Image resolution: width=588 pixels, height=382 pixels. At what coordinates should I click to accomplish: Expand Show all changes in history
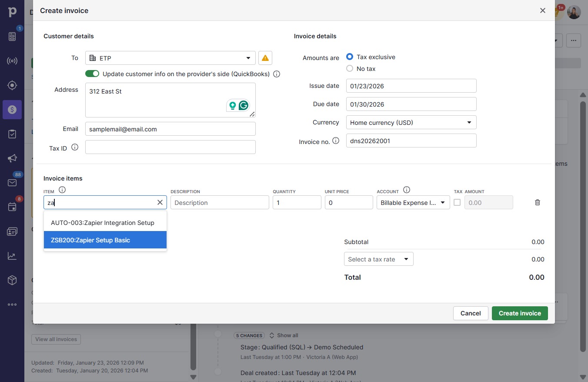tap(284, 335)
